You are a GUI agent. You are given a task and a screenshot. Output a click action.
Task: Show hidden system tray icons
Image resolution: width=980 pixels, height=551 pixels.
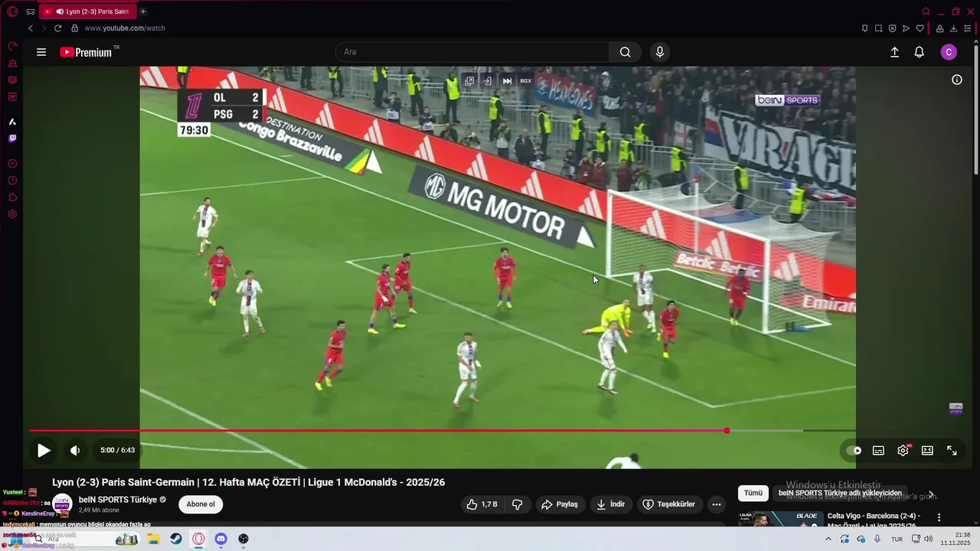828,539
